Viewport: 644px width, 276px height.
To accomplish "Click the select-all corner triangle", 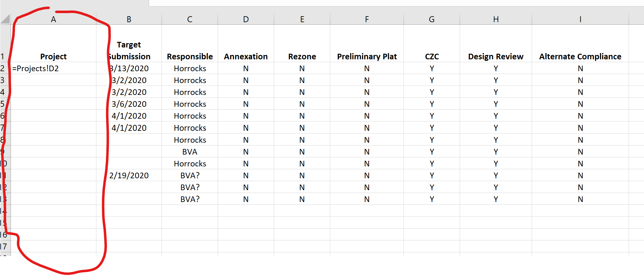I will click(5, 19).
